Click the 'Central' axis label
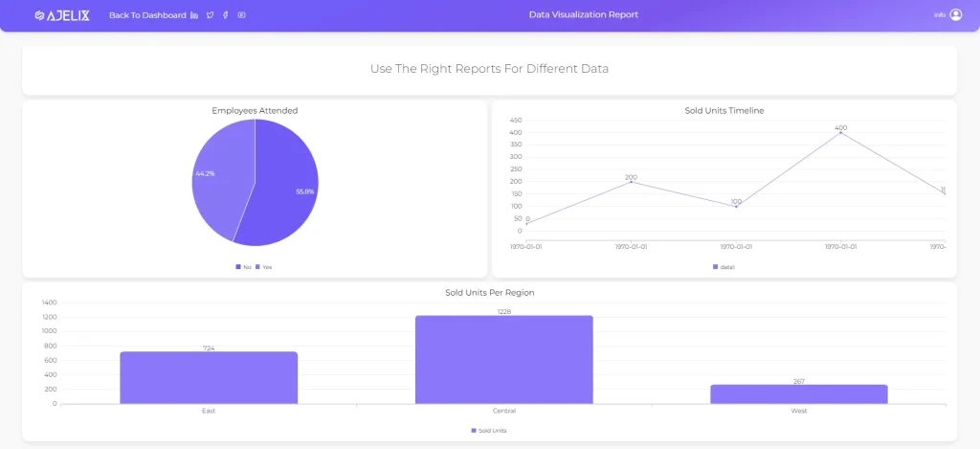Screen dimensions: 980x449 pos(503,412)
